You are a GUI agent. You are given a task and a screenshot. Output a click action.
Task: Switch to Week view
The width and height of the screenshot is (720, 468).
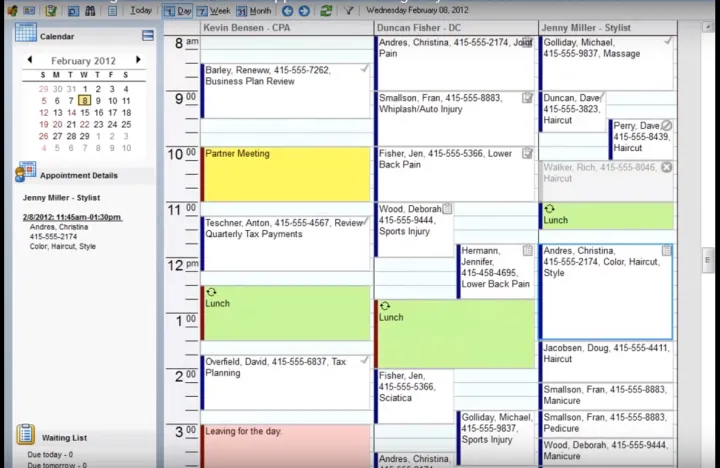click(x=214, y=11)
